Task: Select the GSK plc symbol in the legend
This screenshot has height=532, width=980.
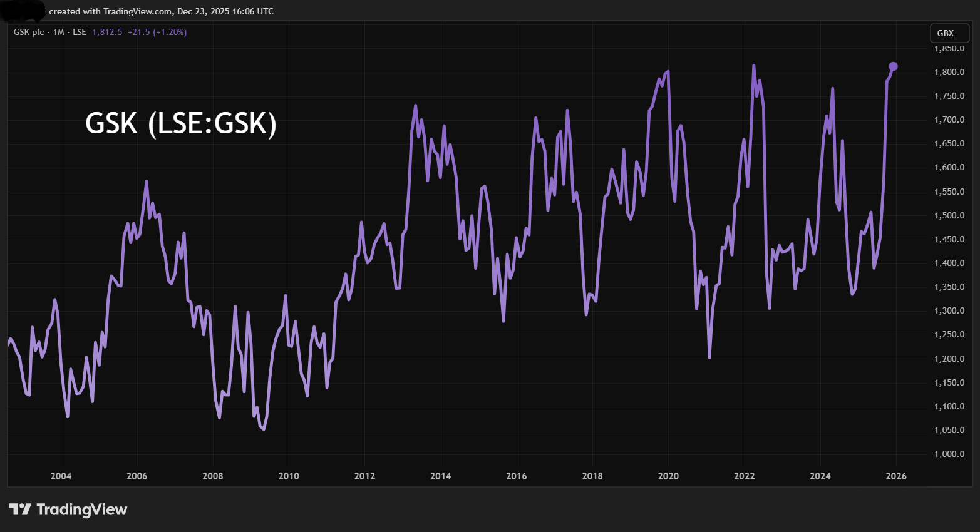Action: [x=29, y=32]
